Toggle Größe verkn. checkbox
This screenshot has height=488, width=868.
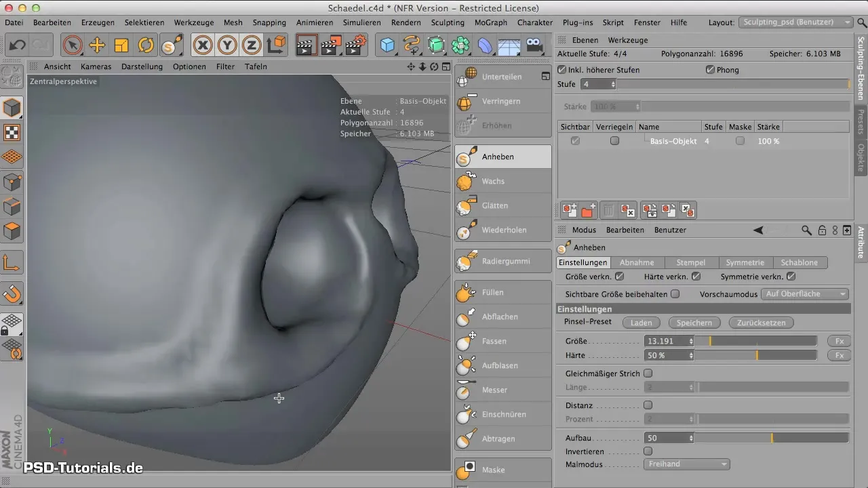[619, 277]
